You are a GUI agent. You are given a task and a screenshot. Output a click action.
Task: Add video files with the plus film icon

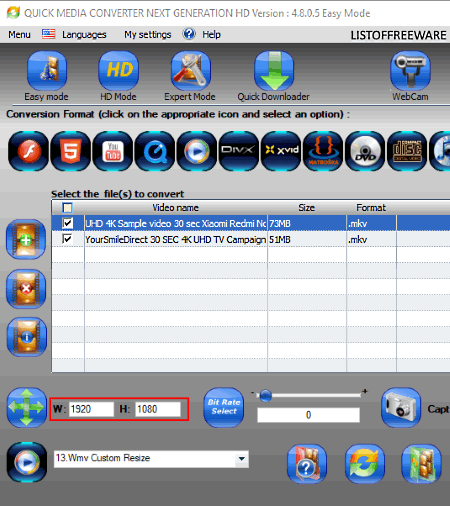26,239
